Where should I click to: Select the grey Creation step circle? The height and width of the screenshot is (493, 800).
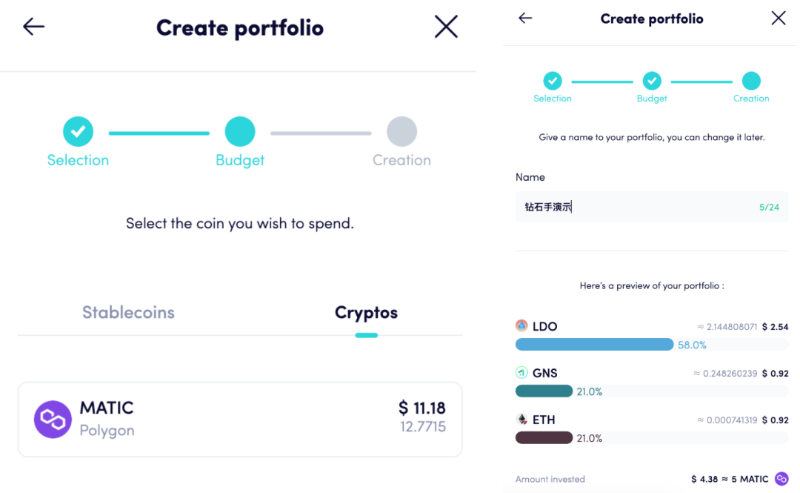click(x=402, y=132)
